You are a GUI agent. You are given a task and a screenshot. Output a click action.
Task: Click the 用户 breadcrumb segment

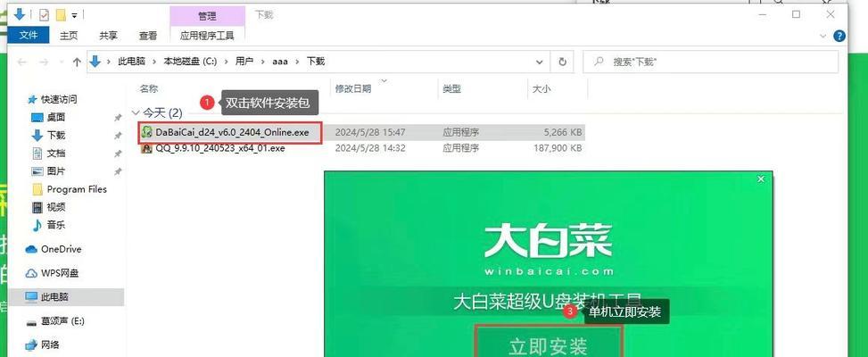point(244,62)
